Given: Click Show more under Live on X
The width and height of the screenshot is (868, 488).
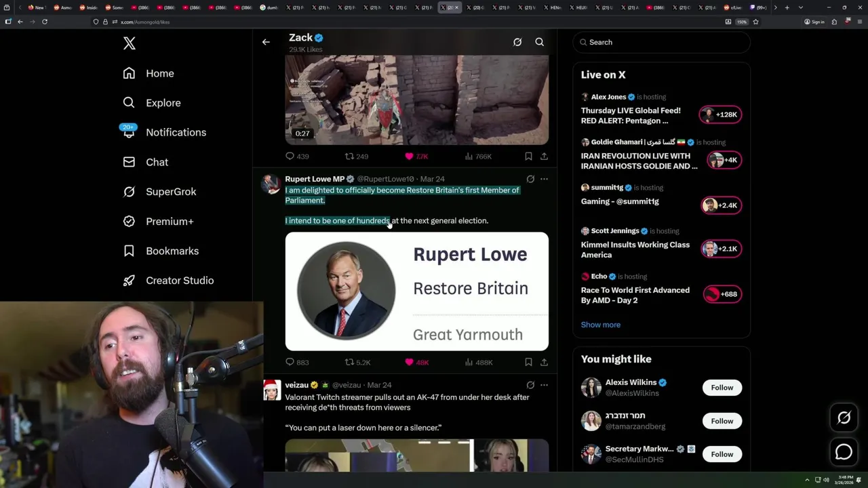Looking at the screenshot, I should pos(600,325).
